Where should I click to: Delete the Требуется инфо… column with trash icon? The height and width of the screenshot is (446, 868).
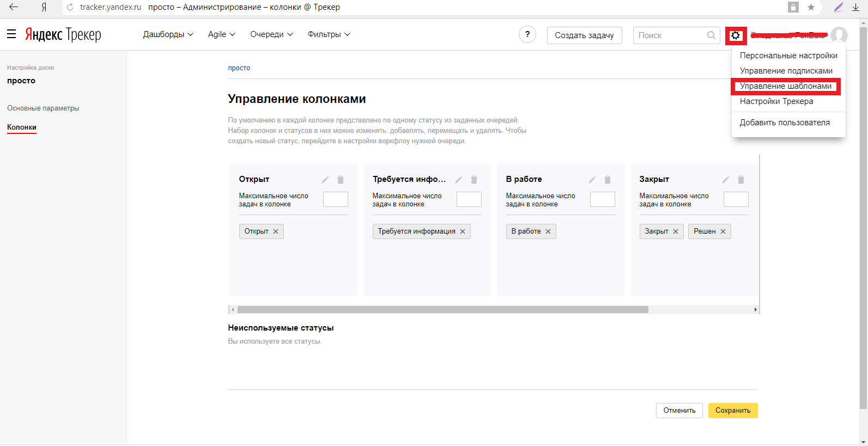pos(474,180)
